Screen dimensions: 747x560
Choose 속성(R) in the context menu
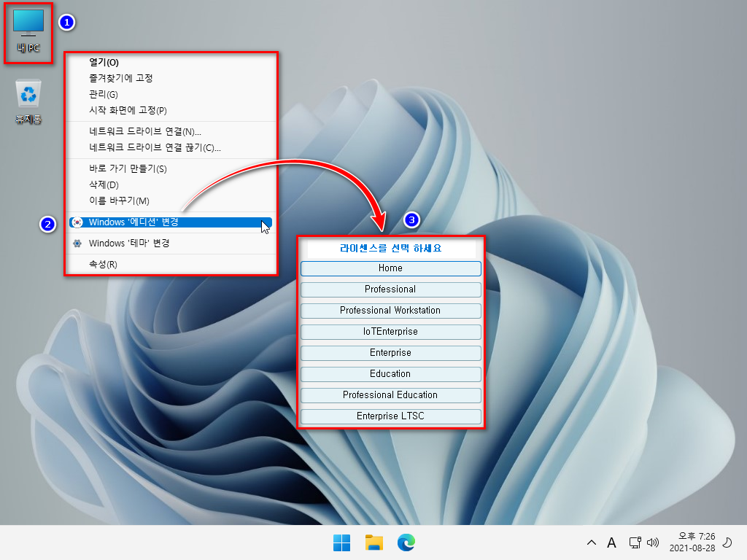[171, 264]
